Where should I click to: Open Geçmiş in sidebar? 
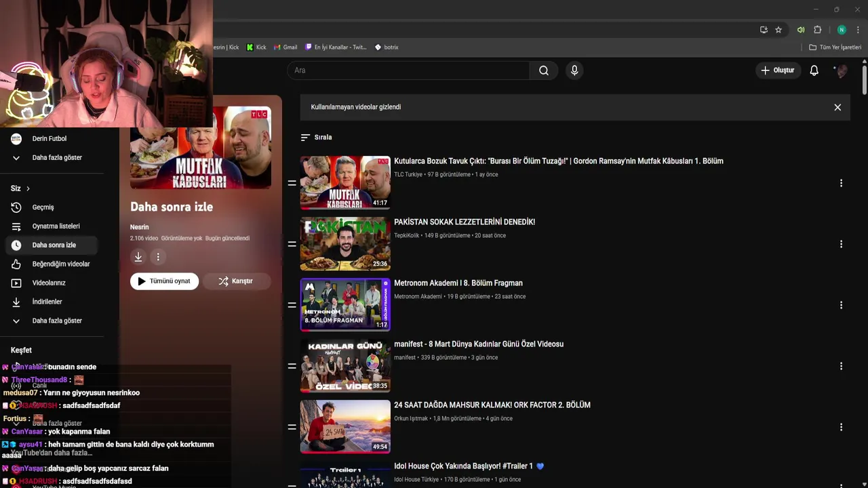click(x=52, y=207)
